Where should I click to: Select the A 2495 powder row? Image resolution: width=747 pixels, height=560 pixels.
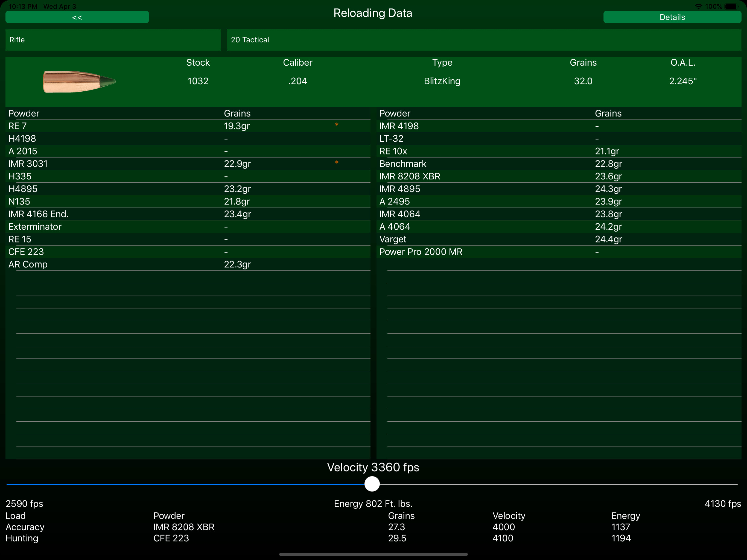pos(559,201)
